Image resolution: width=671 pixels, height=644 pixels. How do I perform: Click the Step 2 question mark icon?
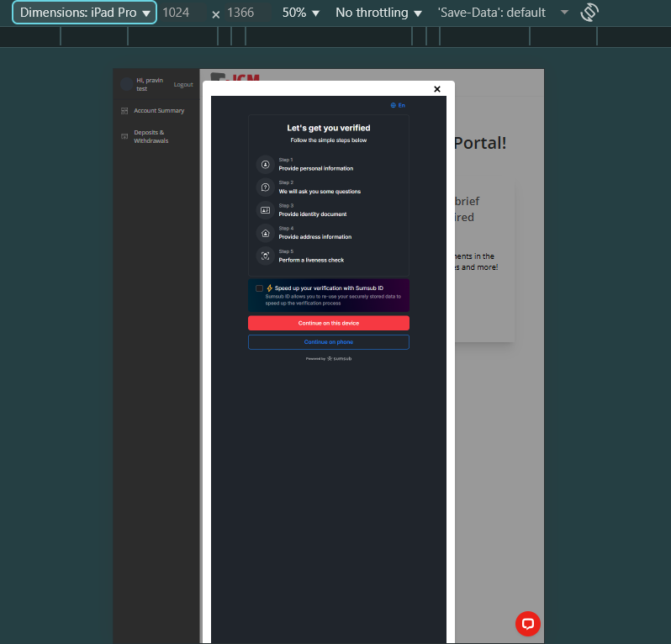pos(265,187)
